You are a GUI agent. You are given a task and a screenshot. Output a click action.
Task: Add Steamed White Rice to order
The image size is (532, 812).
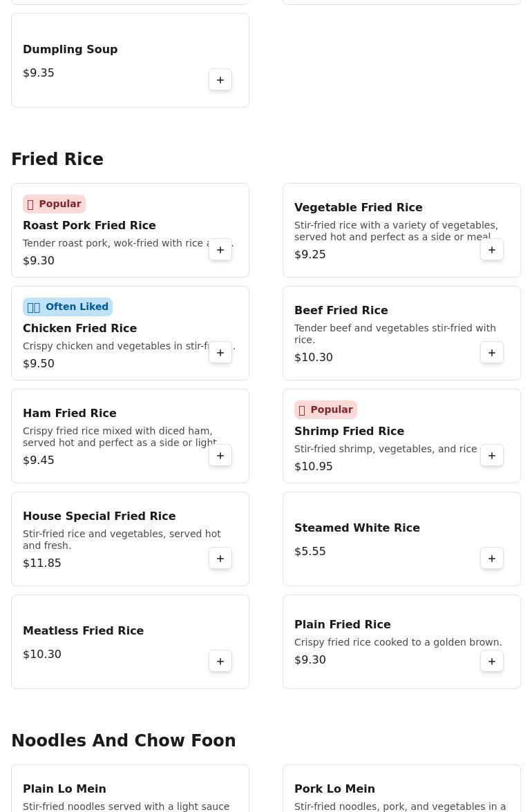click(x=492, y=559)
